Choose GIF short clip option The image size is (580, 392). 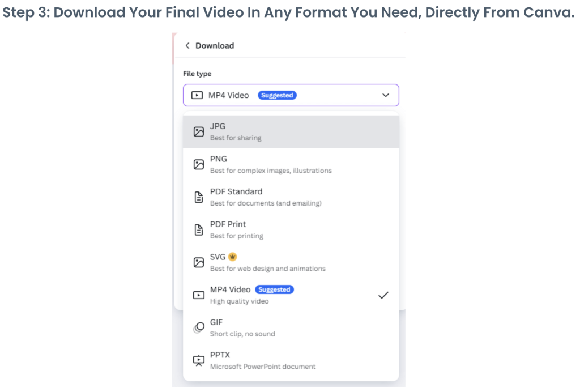click(x=291, y=327)
